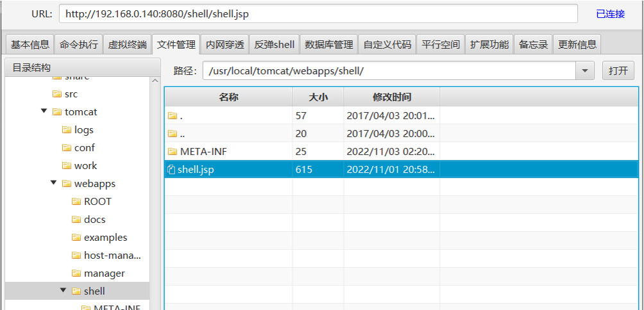Click the shell folder icon in tree
Image resolution: width=644 pixels, height=310 pixels.
point(76,291)
